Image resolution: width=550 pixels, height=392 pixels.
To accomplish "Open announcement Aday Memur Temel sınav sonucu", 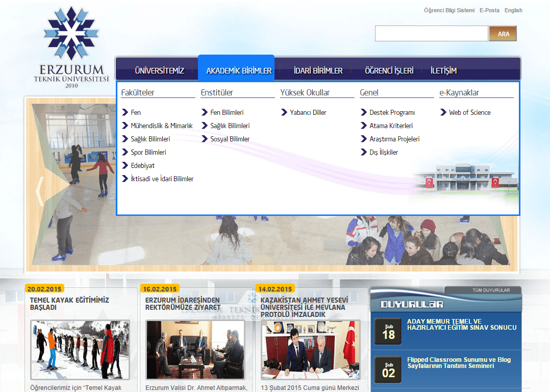I will point(462,325).
